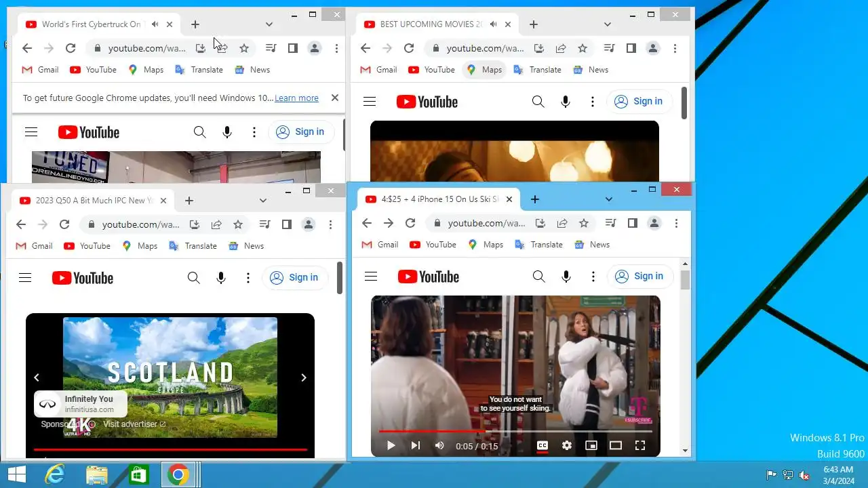Launch Internet Explorer from taskbar
This screenshot has height=488, width=868.
pos(54,474)
